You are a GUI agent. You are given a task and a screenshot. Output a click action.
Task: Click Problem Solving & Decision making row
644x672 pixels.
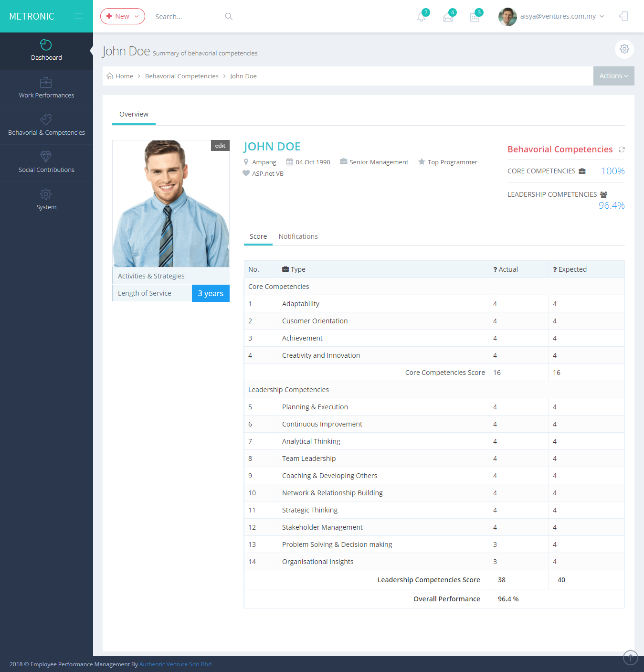434,544
